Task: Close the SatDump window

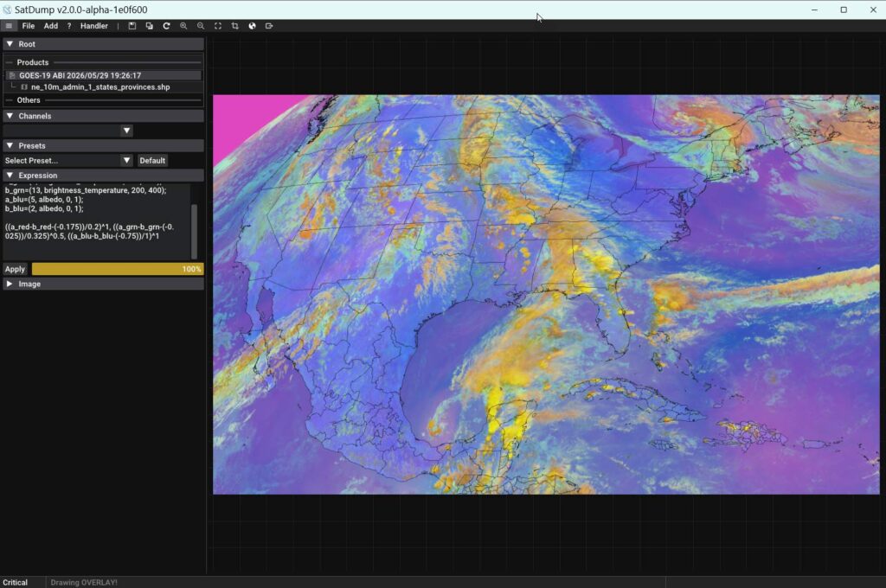Action: pos(873,10)
